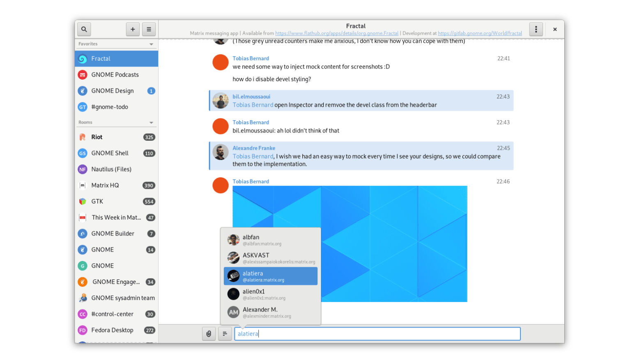The image size is (644, 362).
Task: Click the Matrix HQ avatar icon
Action: coord(83,185)
